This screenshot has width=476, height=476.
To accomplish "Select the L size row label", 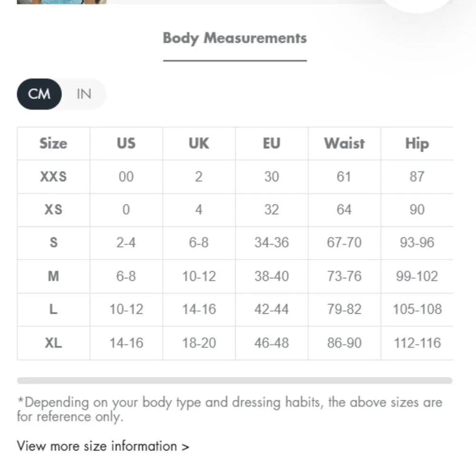I will coord(53,309).
